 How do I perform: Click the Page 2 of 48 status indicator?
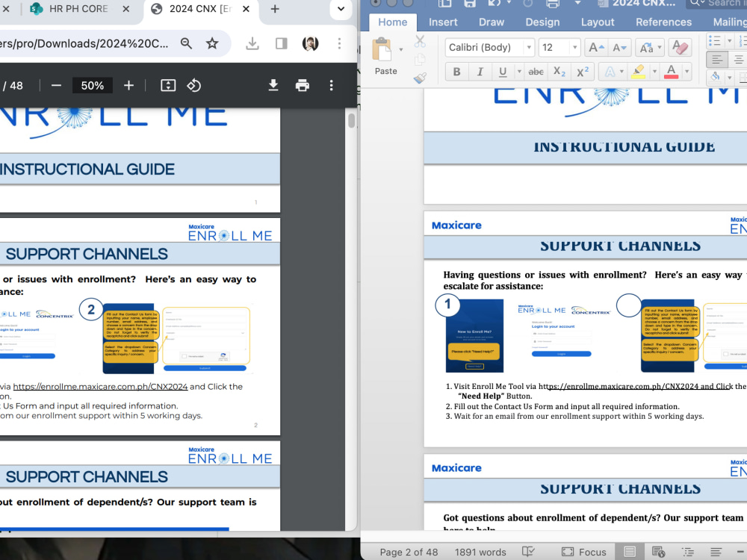[x=409, y=552]
